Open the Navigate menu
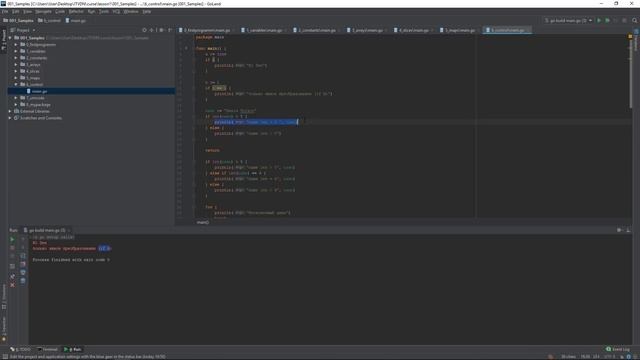Screen dimensions: 640x360 (x=43, y=11)
